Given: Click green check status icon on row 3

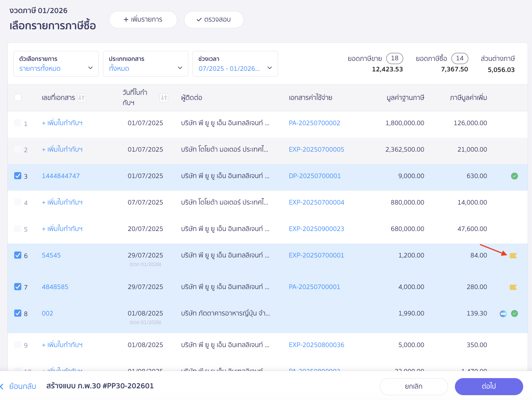Looking at the screenshot, I should (x=514, y=176).
